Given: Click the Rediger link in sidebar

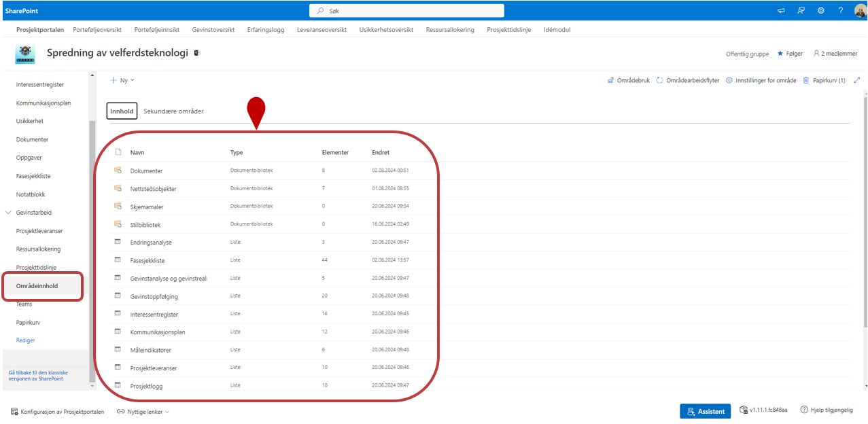Looking at the screenshot, I should click(x=26, y=340).
